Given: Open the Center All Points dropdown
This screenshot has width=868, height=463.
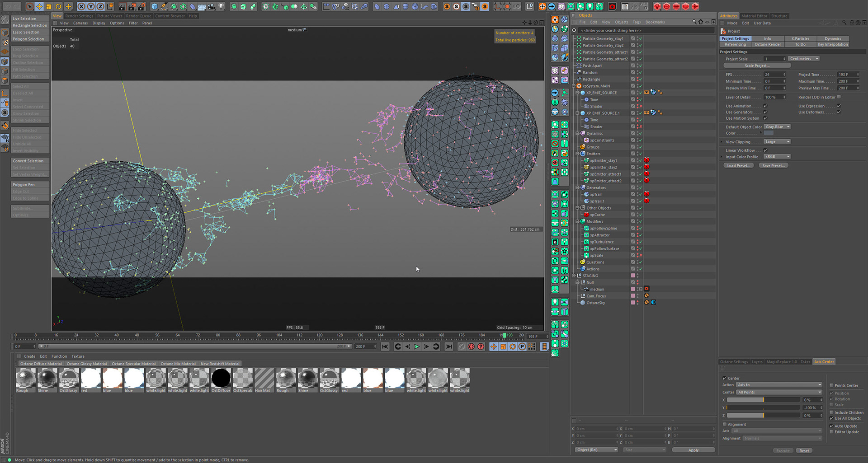Looking at the screenshot, I should (x=779, y=392).
